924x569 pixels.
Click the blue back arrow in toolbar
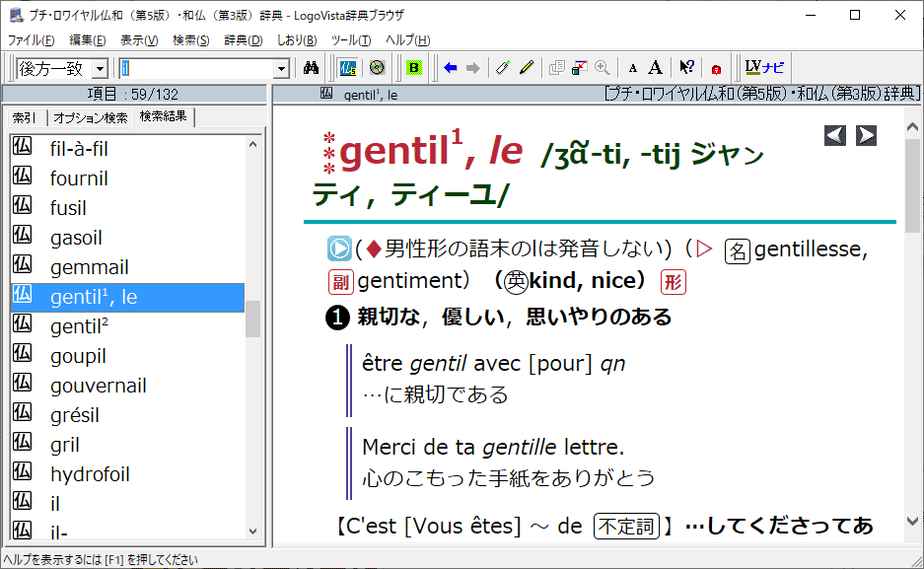[x=451, y=68]
